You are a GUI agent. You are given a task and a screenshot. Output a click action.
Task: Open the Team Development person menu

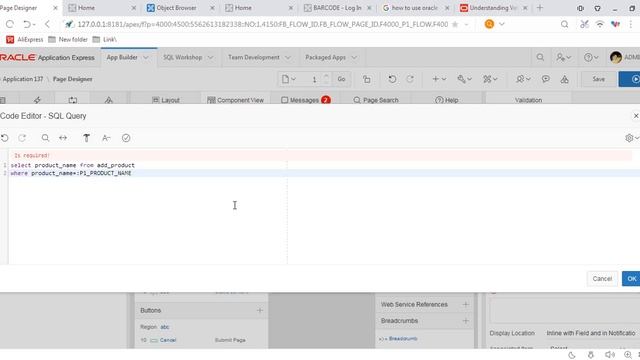(x=523, y=79)
